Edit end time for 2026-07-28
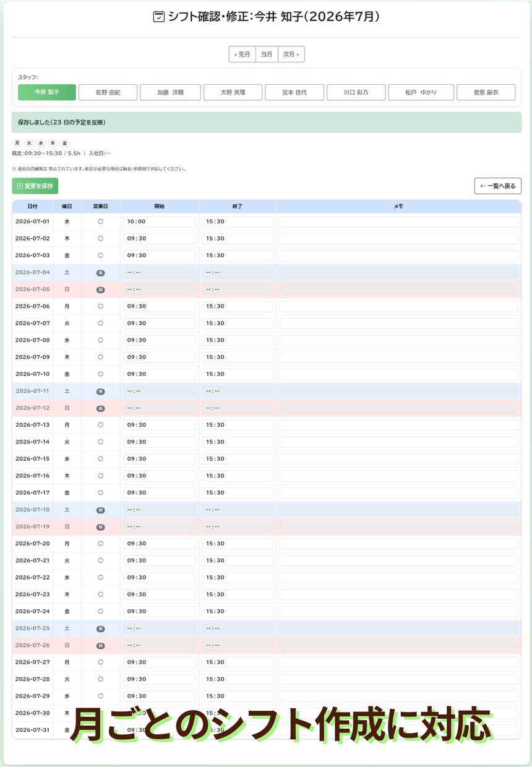Viewport: 532px width, 767px height. [238, 679]
